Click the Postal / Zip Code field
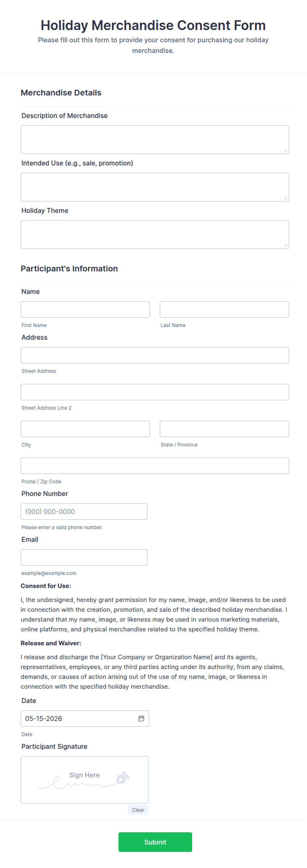The height and width of the screenshot is (868, 307). pos(155,466)
